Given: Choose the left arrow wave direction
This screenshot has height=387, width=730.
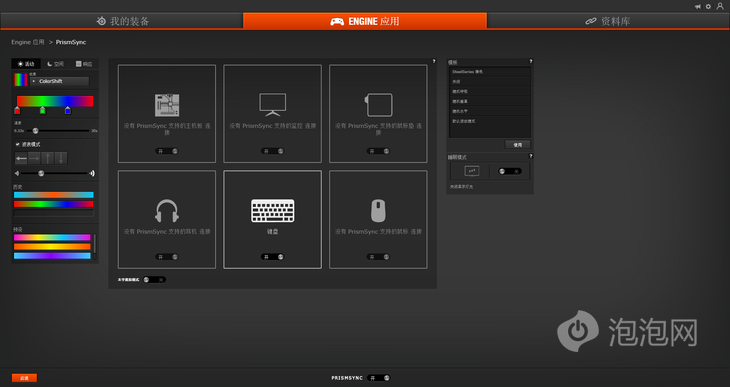Looking at the screenshot, I should click(21, 158).
